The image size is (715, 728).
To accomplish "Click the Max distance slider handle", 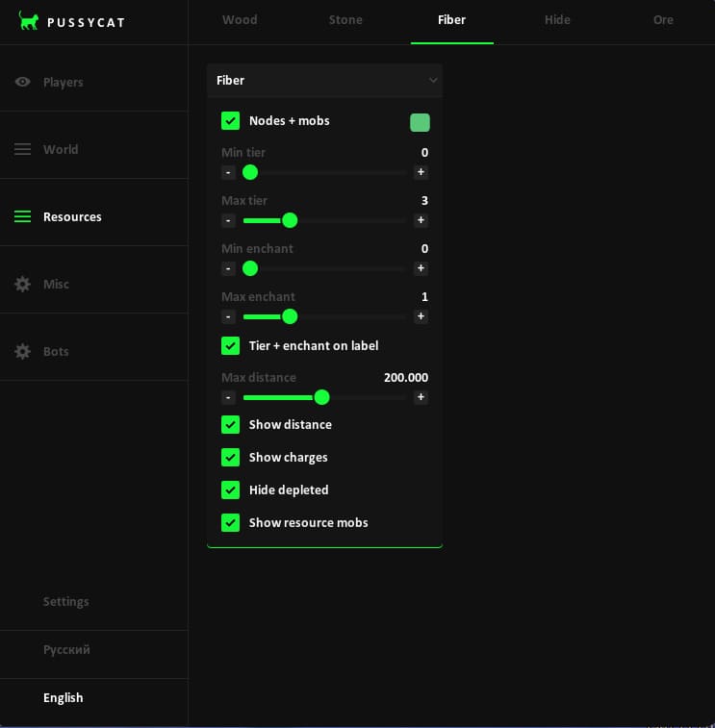I will 321,397.
